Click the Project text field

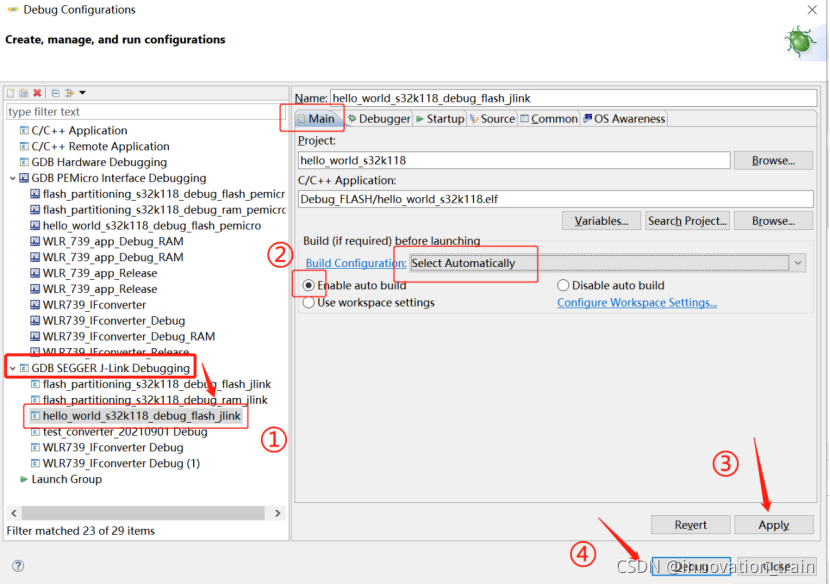[514, 160]
